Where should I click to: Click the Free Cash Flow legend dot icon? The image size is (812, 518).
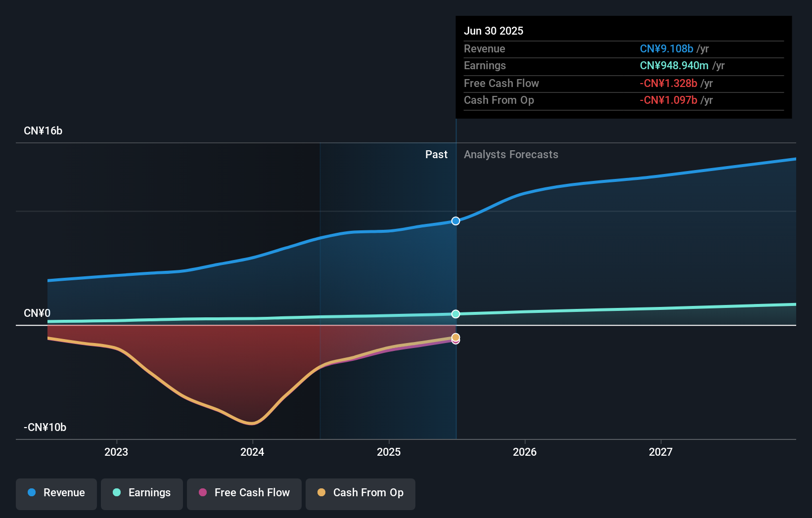[203, 493]
